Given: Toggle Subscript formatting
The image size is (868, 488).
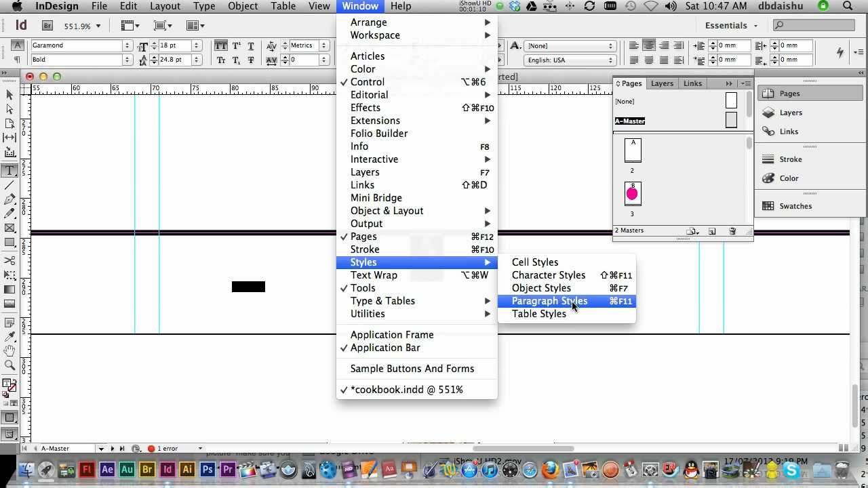Looking at the screenshot, I should (x=236, y=60).
